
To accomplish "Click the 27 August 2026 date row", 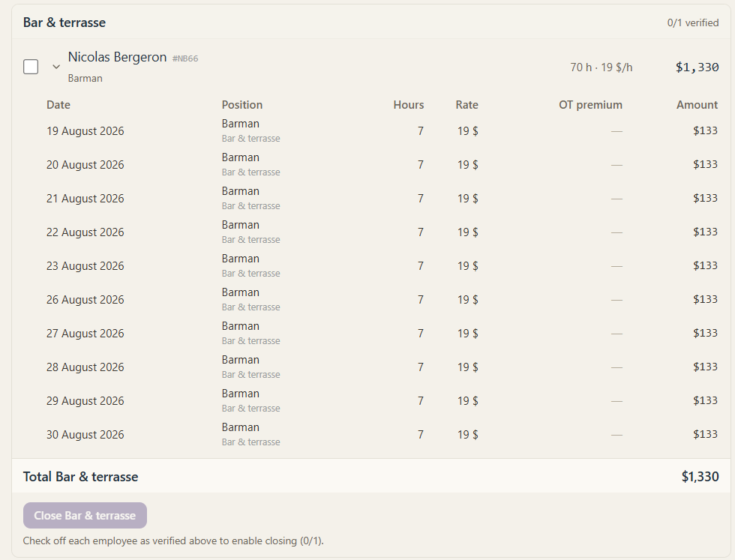I will point(382,333).
